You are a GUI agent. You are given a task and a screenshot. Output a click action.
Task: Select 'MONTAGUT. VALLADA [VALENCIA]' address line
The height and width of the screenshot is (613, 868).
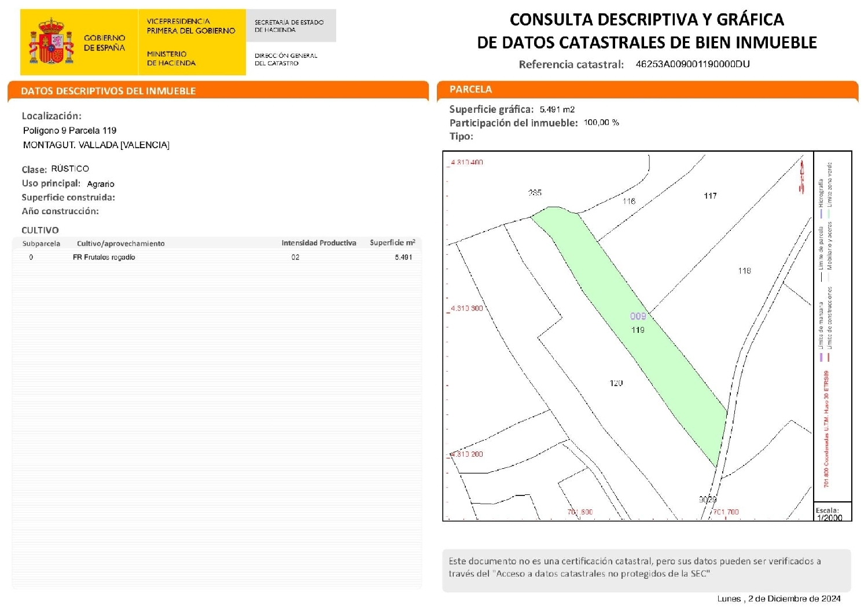96,145
